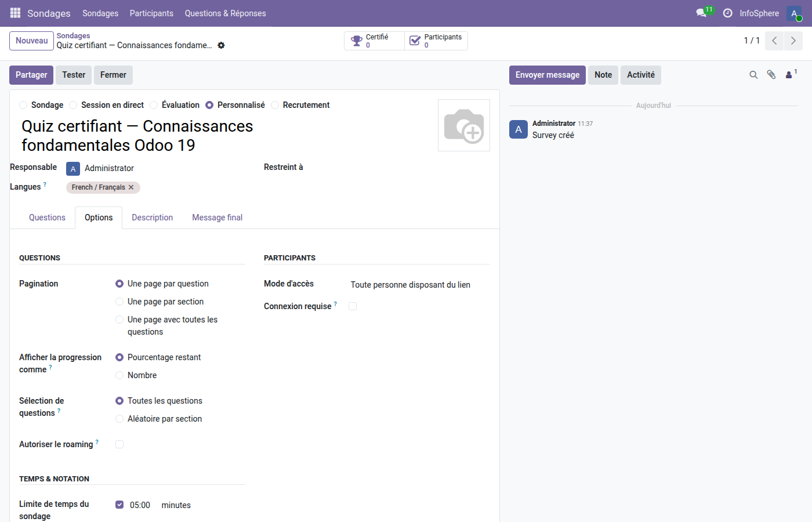The image size is (812, 522).
Task: Upload a survey image via the camera placeholder
Action: tap(463, 125)
